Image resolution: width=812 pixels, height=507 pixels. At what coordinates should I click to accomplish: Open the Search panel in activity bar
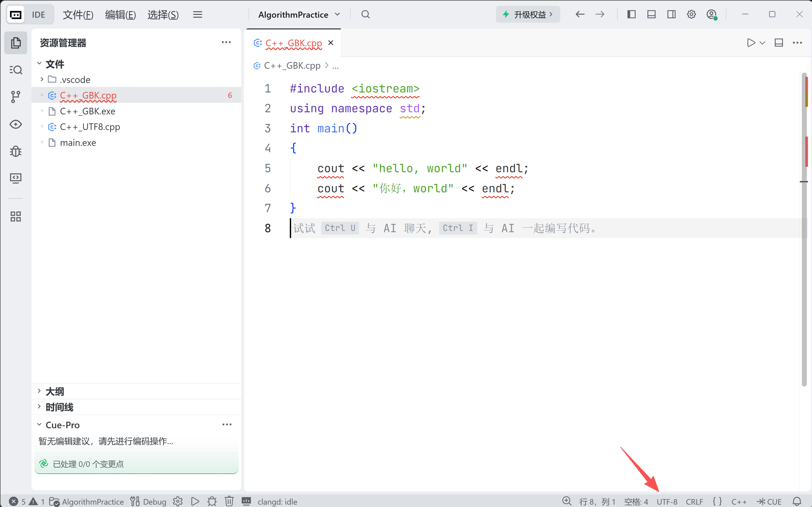[x=16, y=70]
